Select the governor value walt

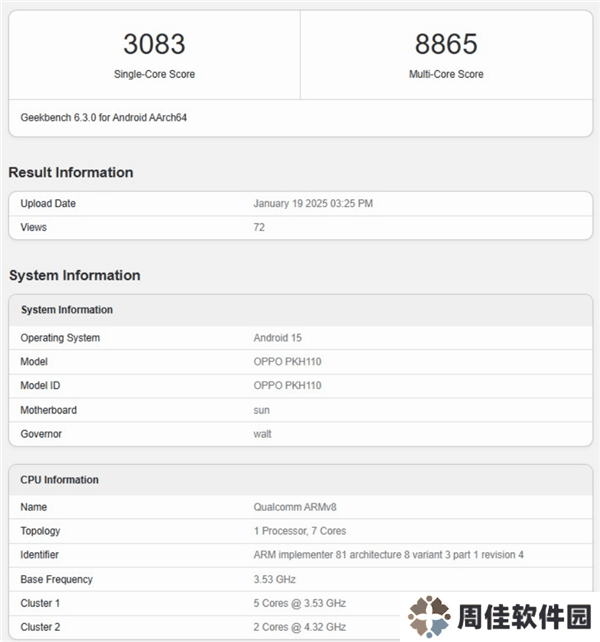tap(262, 434)
